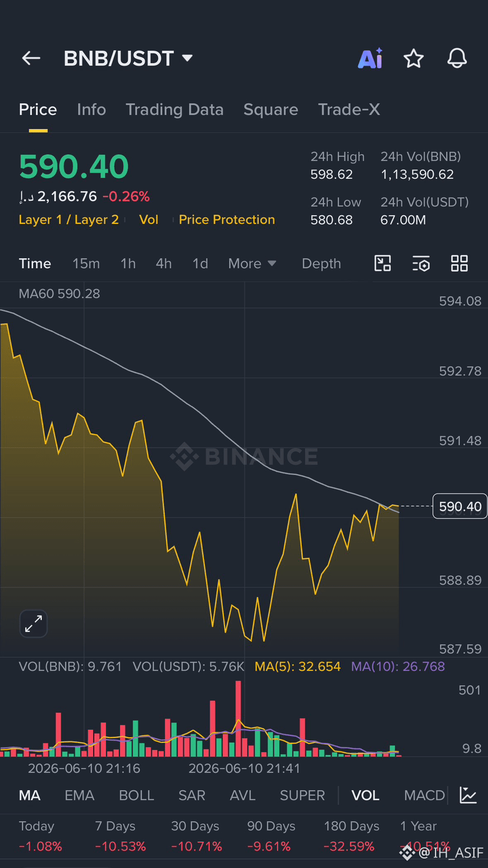Open chart indicator settings icon

pyautogui.click(x=421, y=264)
